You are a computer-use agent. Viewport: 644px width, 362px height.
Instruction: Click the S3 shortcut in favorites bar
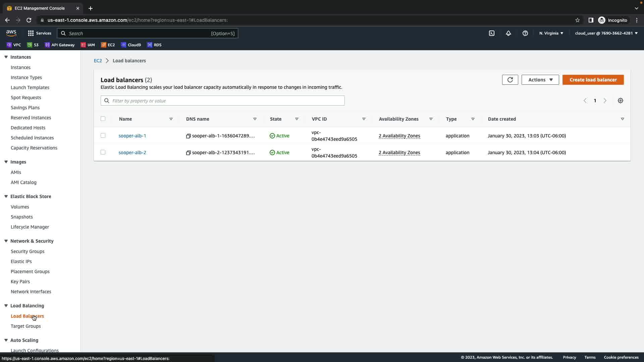pyautogui.click(x=33, y=45)
